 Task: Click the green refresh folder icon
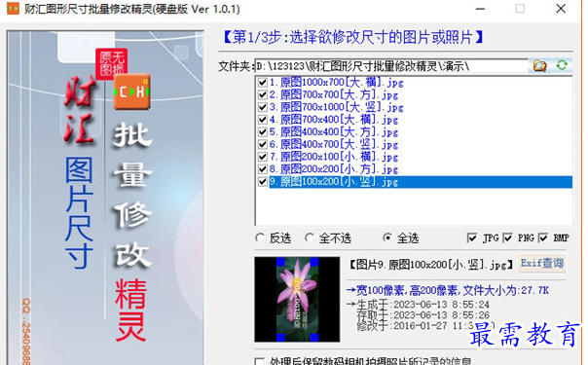[x=562, y=65]
